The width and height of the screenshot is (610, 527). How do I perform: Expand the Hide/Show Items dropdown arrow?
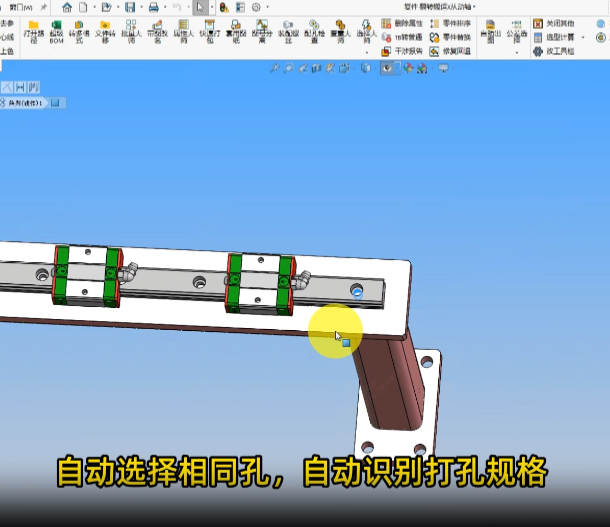coord(397,68)
